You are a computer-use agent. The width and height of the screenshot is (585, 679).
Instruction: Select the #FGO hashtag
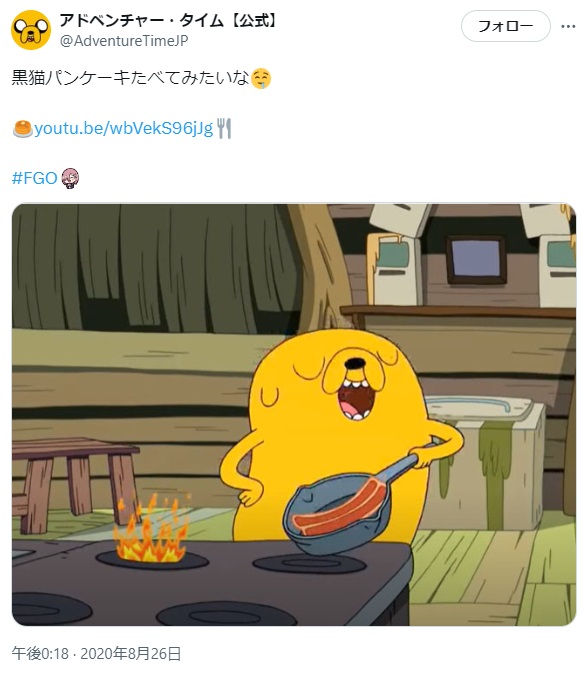tap(35, 178)
